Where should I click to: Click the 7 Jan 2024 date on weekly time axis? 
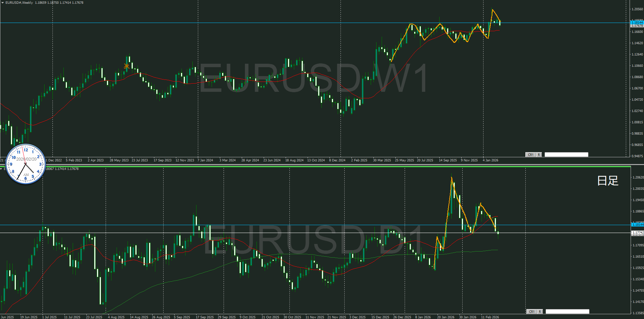click(x=205, y=160)
